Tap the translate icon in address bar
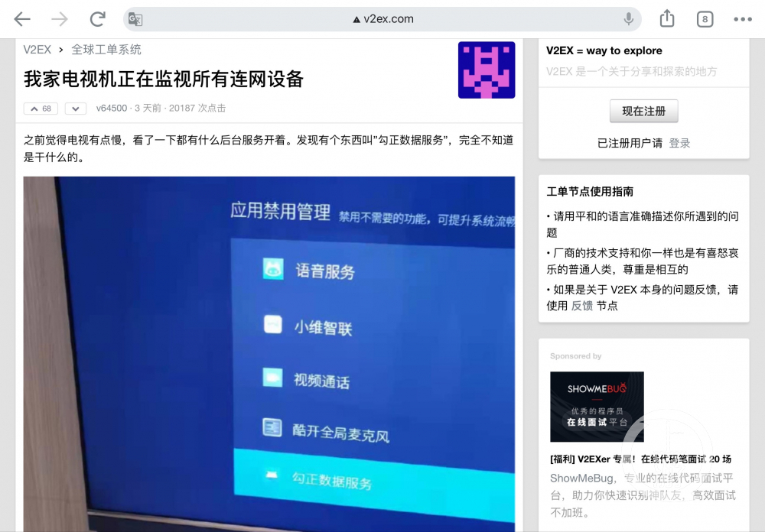The image size is (765, 532). tap(135, 19)
